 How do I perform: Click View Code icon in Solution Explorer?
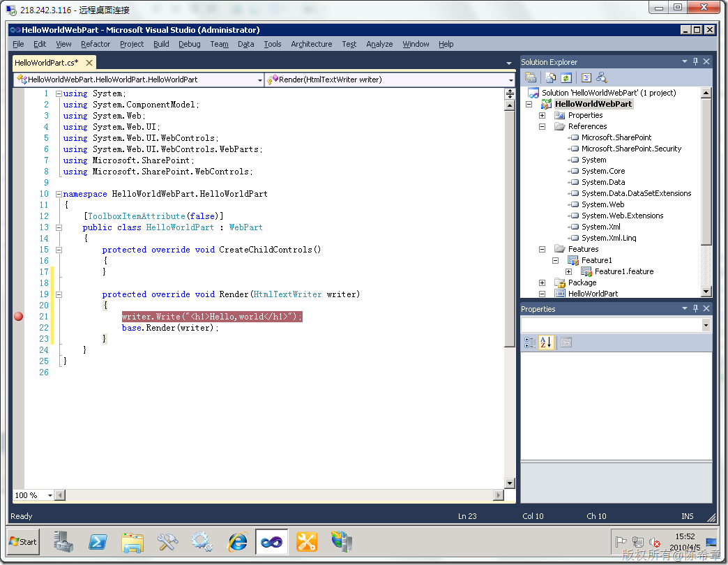(x=586, y=77)
